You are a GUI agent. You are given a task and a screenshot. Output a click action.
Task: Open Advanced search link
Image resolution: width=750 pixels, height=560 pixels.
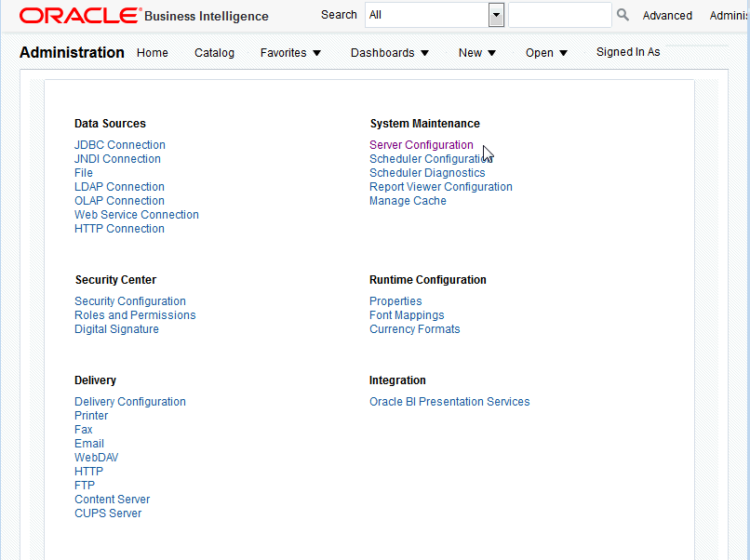coord(667,16)
